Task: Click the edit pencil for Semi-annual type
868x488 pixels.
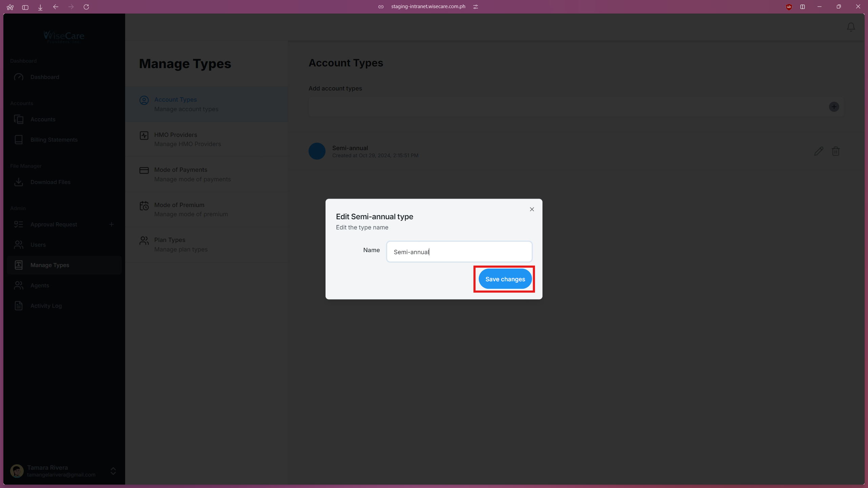Action: click(x=818, y=151)
